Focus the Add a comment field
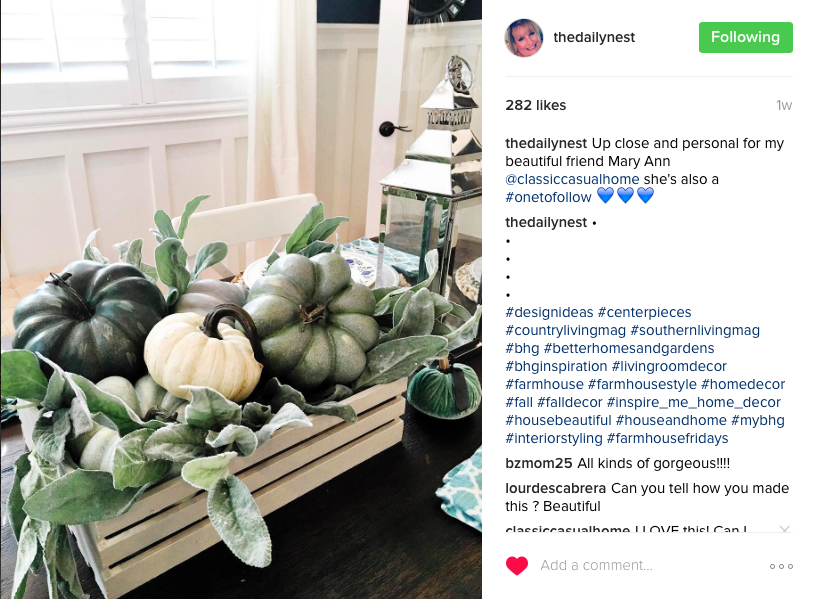 [650, 565]
